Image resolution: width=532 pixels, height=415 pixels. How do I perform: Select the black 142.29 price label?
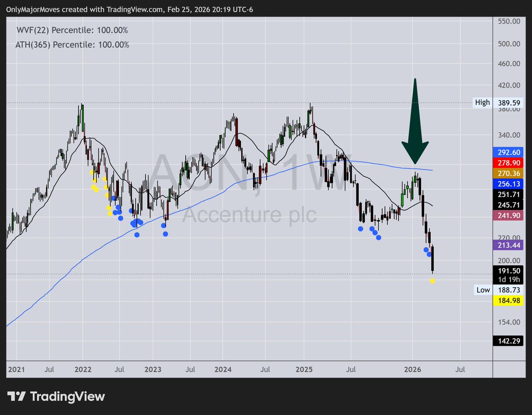[x=508, y=341]
